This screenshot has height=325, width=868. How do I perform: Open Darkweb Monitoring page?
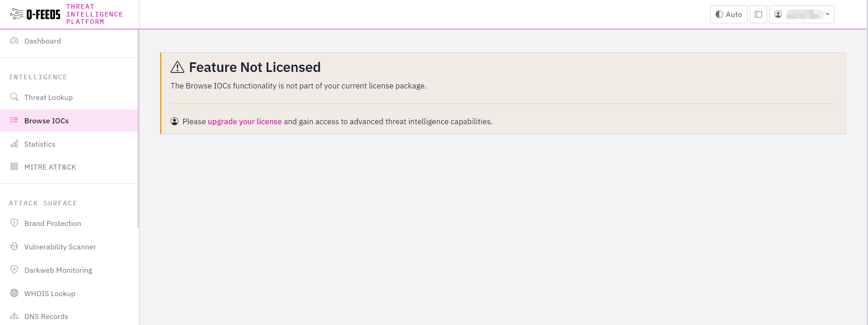coord(69,270)
